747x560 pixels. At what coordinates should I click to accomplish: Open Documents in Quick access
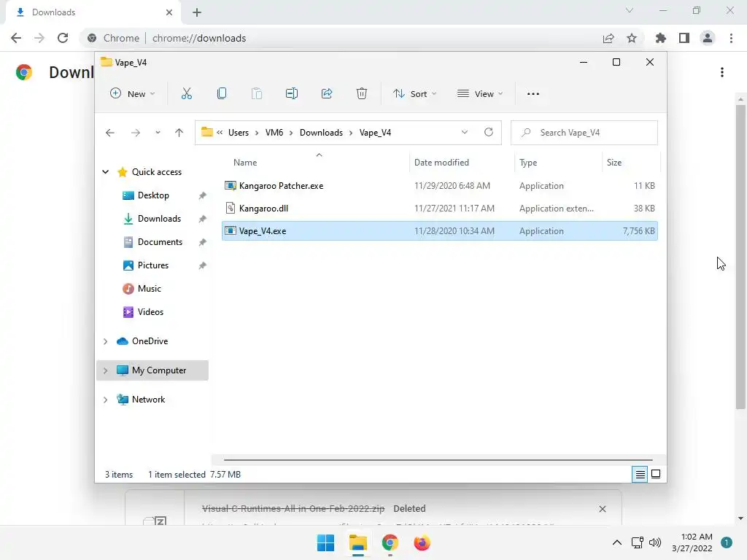coord(160,242)
